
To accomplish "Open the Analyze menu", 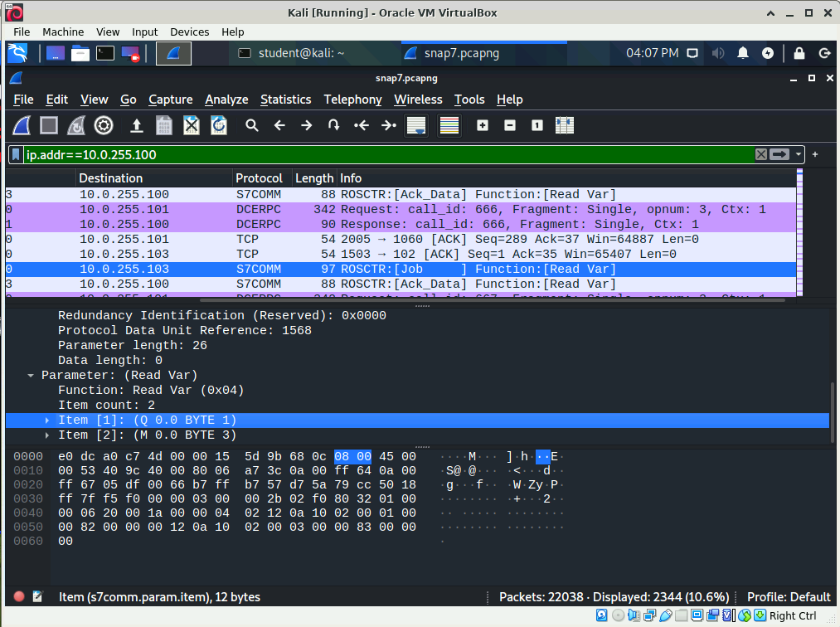I will click(226, 100).
